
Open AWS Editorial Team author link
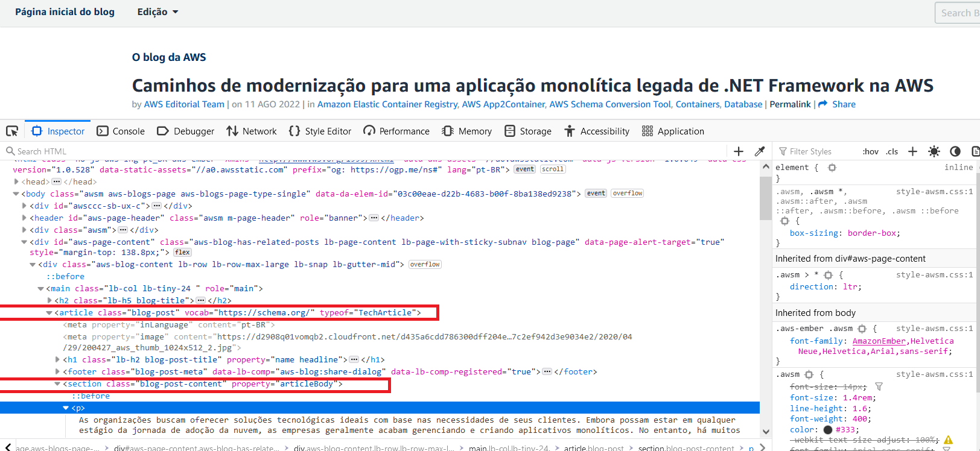184,104
